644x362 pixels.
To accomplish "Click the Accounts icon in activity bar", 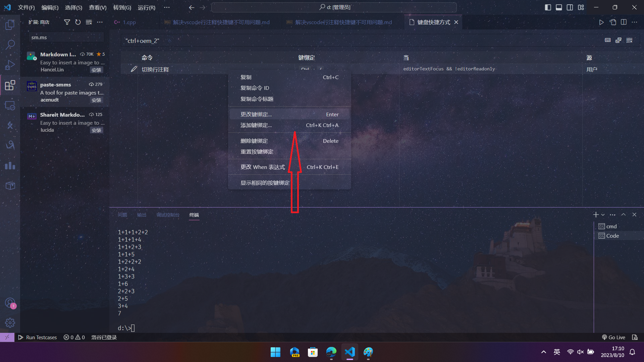I will [10, 303].
